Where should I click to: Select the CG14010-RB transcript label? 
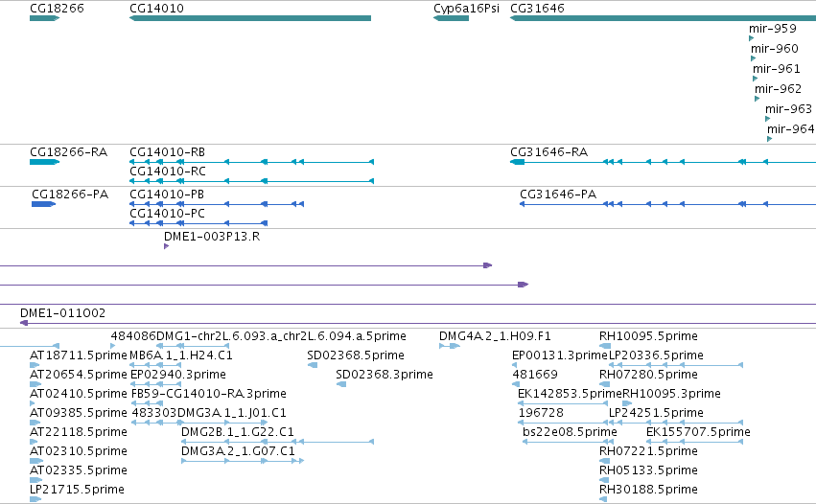coord(168,152)
